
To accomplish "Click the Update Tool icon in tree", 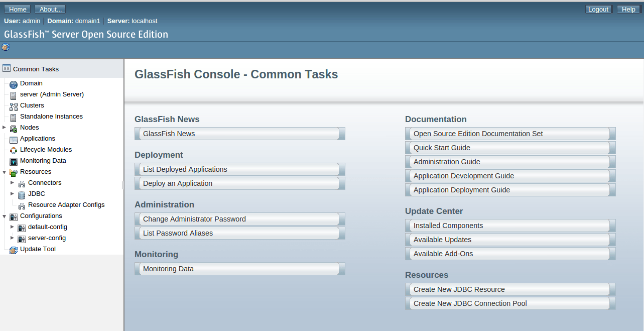I will pyautogui.click(x=14, y=250).
